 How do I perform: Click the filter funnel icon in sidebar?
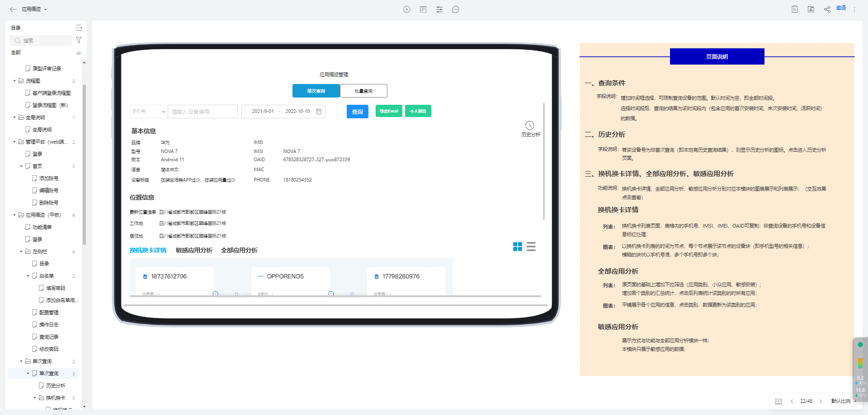tap(79, 40)
